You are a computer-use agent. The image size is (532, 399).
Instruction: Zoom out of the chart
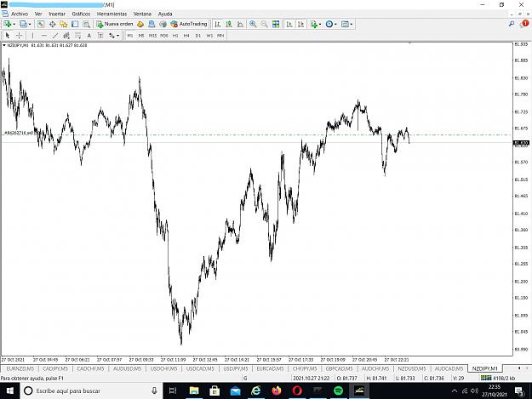(264, 24)
